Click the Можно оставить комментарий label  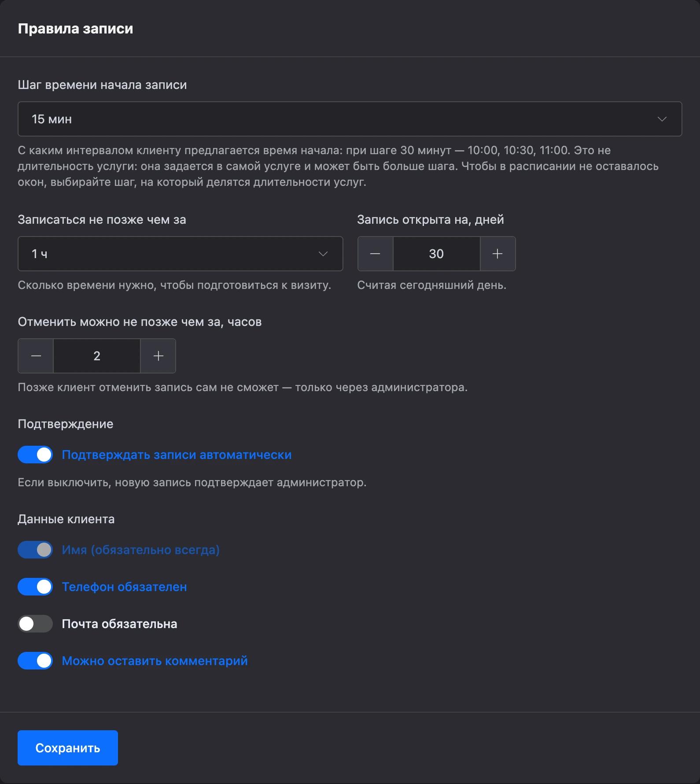(155, 661)
